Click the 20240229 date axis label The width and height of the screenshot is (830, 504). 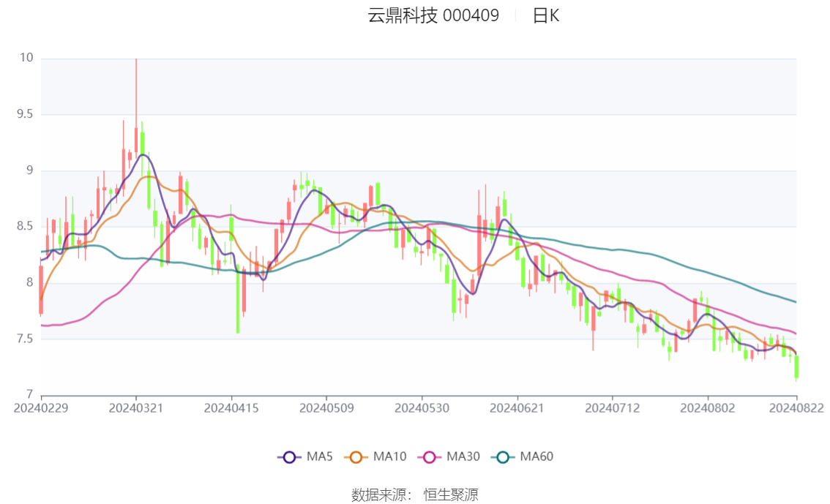click(41, 408)
